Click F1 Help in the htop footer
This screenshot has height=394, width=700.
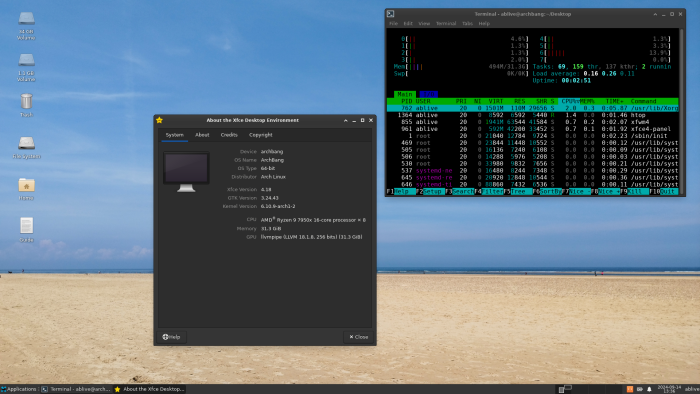pyautogui.click(x=401, y=191)
